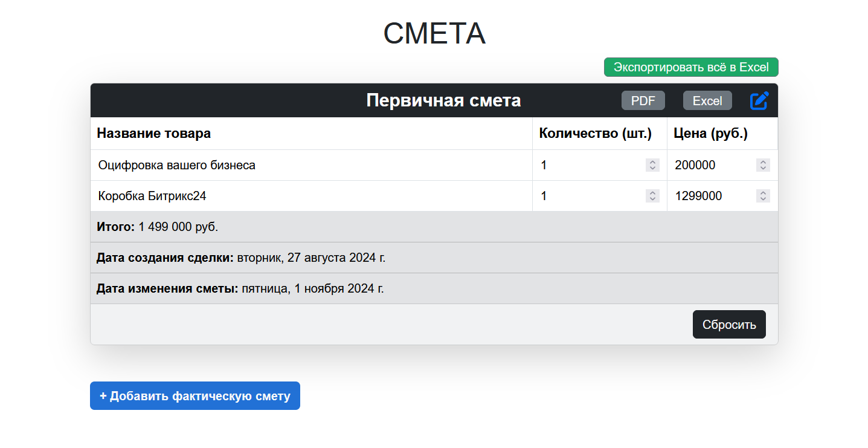This screenshot has width=868, height=448.
Task: Click the Первичная смета title
Action: pyautogui.click(x=443, y=100)
